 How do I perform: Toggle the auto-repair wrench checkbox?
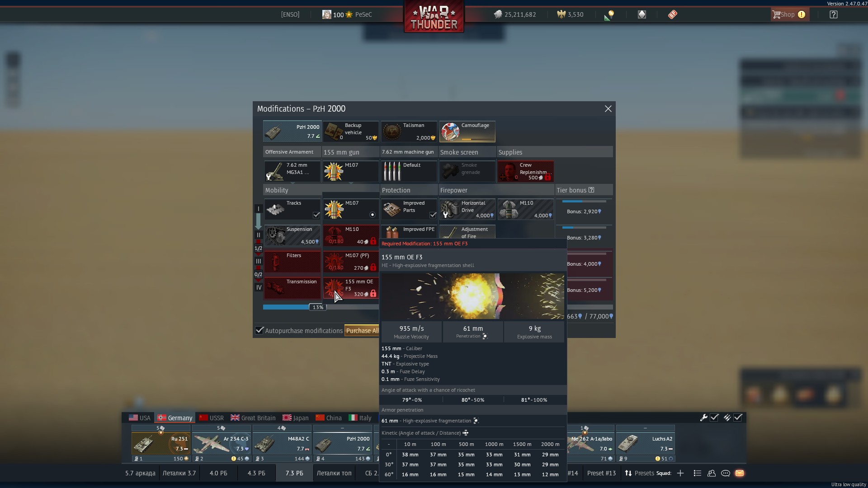click(x=714, y=418)
